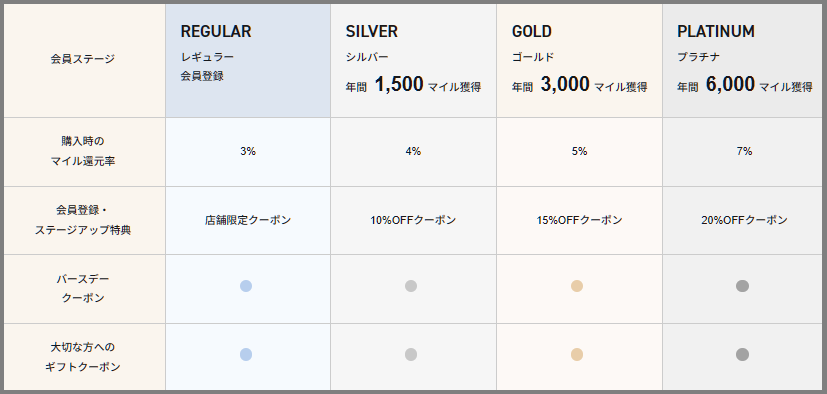Screen dimensions: 827x394
Task: Select the SILVER 1,500 miles header
Action: (414, 61)
